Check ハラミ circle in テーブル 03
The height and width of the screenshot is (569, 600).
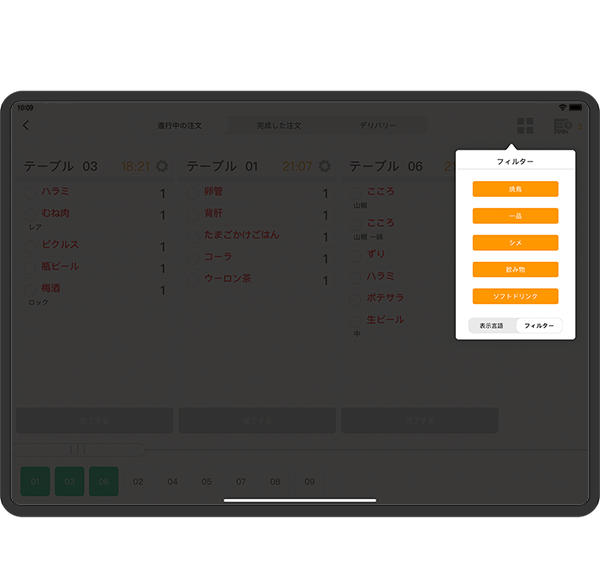coord(30,193)
